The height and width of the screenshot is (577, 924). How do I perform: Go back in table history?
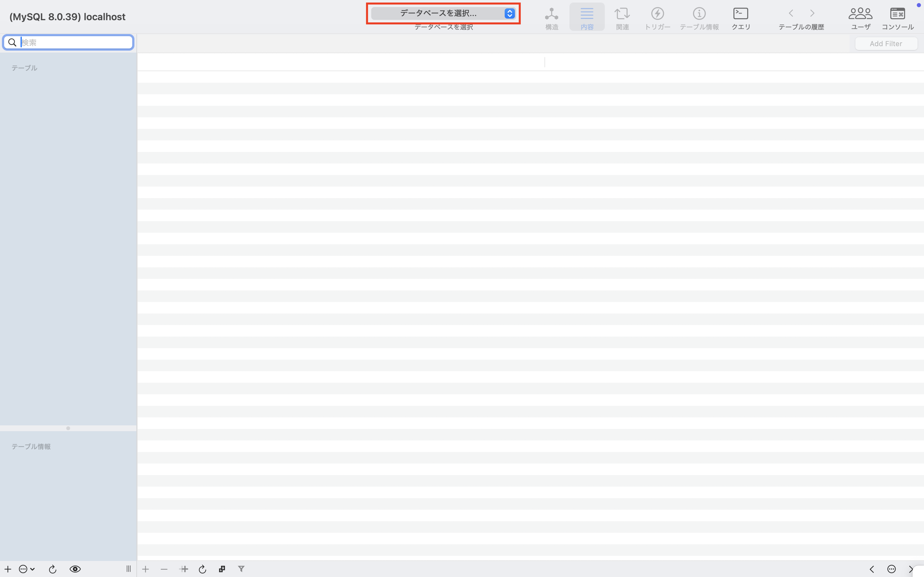(791, 13)
